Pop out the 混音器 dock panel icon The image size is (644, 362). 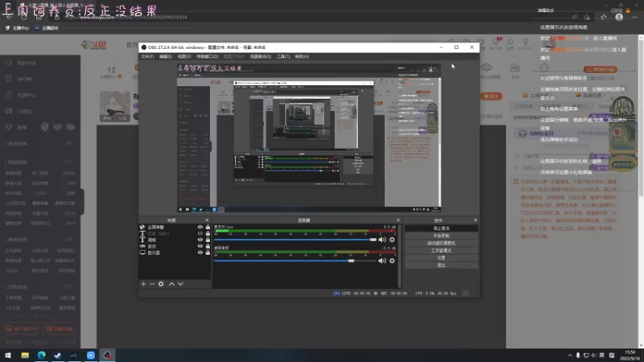(x=398, y=220)
